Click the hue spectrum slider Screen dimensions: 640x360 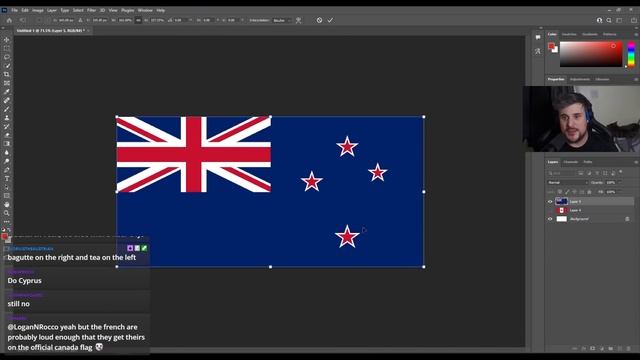(x=631, y=54)
